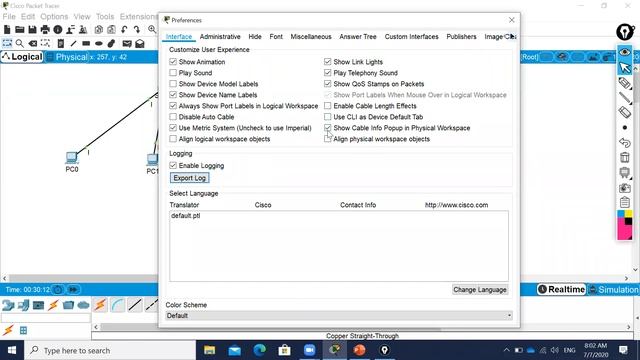640x360 pixels.
Task: Check Align logical workspace objects
Action: pos(173,139)
